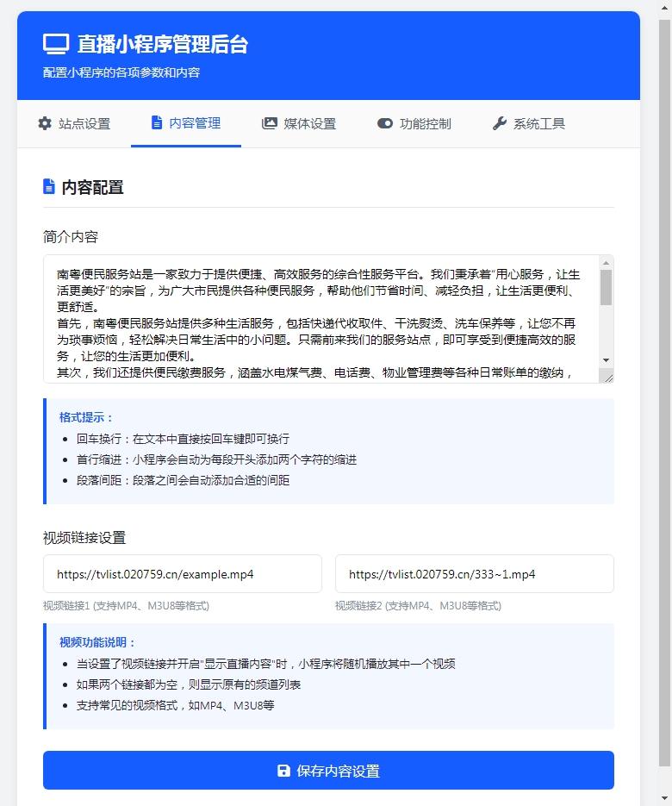Click the 直播小程序管理后台 title
Image resolution: width=672 pixels, height=806 pixels.
(x=163, y=44)
